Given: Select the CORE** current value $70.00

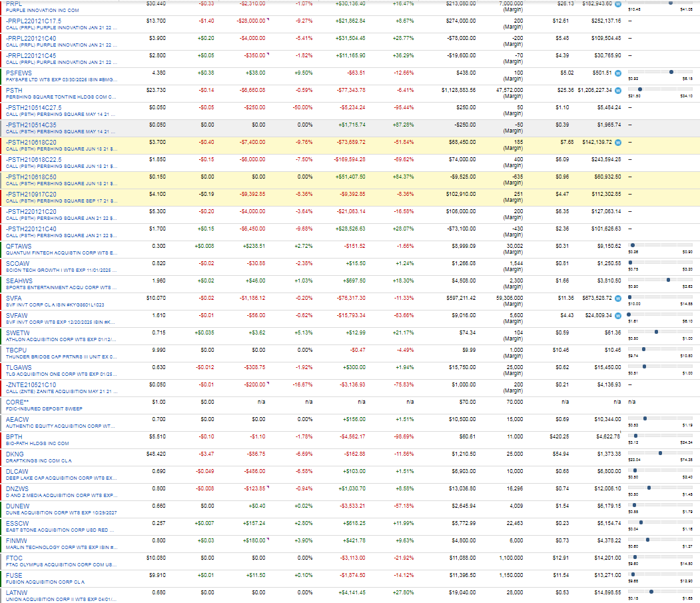Looking at the screenshot, I should click(468, 402).
